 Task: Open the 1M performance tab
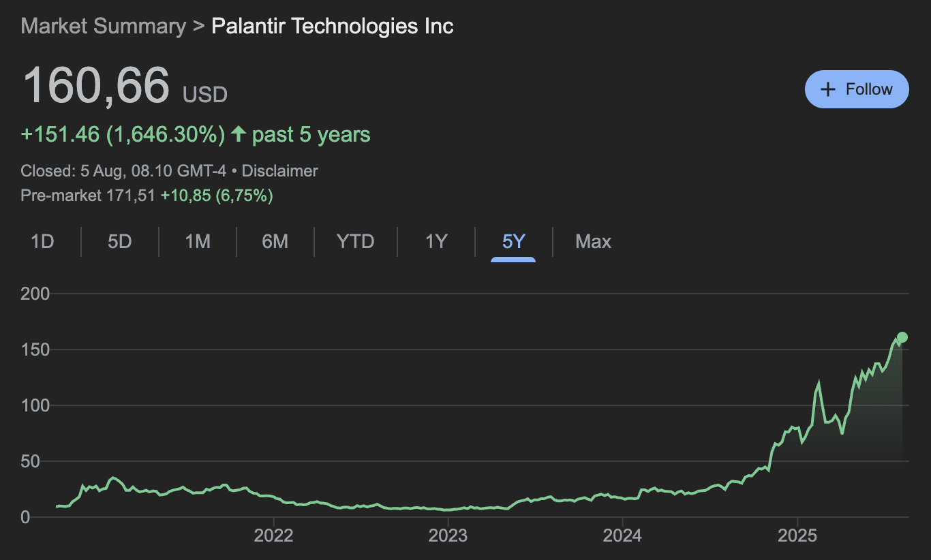pyautogui.click(x=198, y=241)
